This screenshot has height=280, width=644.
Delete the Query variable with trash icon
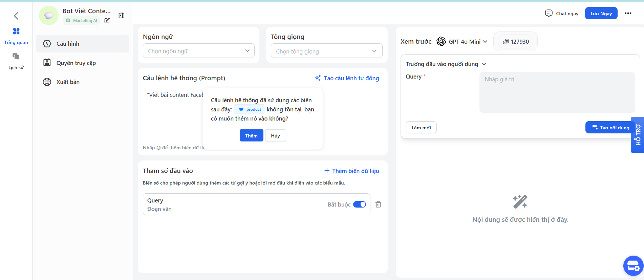(378, 204)
